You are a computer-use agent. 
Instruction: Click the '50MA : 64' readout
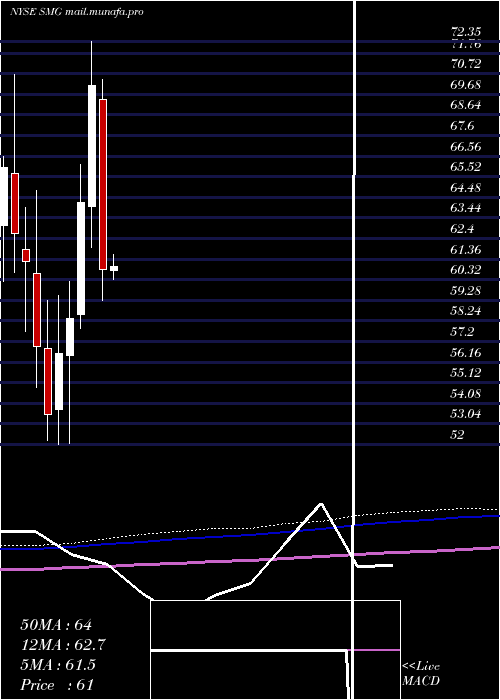pyautogui.click(x=56, y=625)
